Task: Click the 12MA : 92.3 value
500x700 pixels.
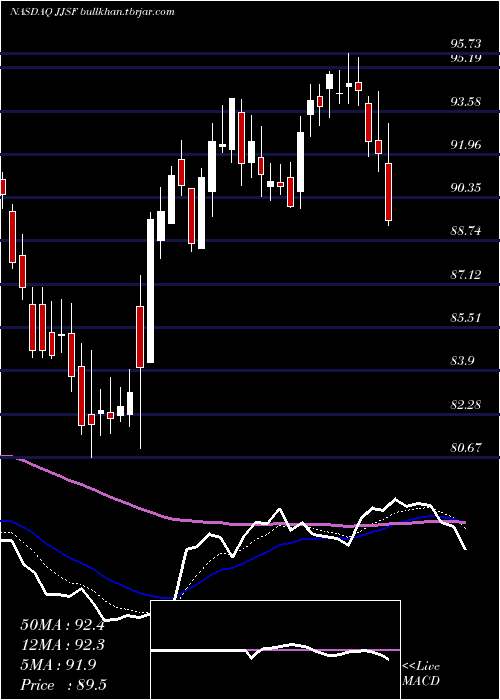Action: 62,645
